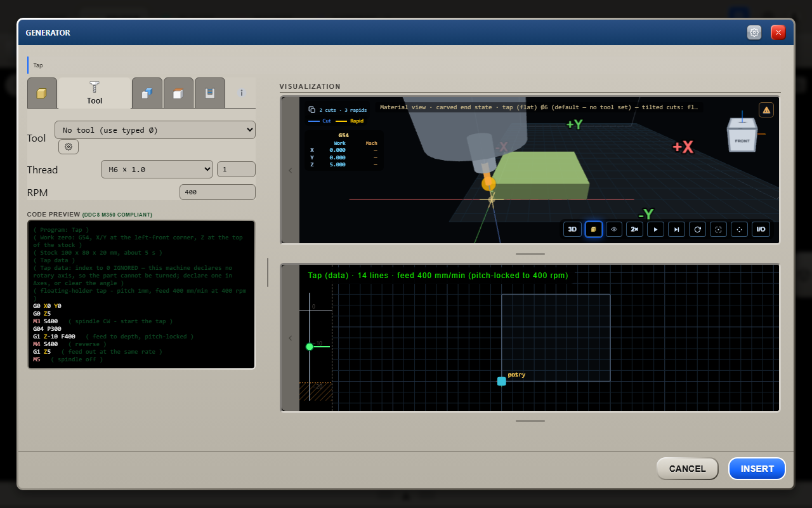812x508 pixels.
Task: Switch to the blue and white cubes tab
Action: coord(147,93)
